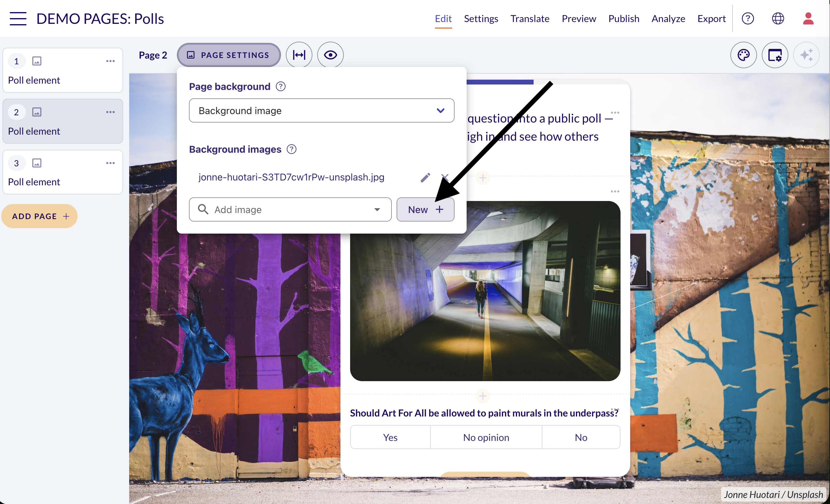Open the help question mark in header

[x=748, y=18]
